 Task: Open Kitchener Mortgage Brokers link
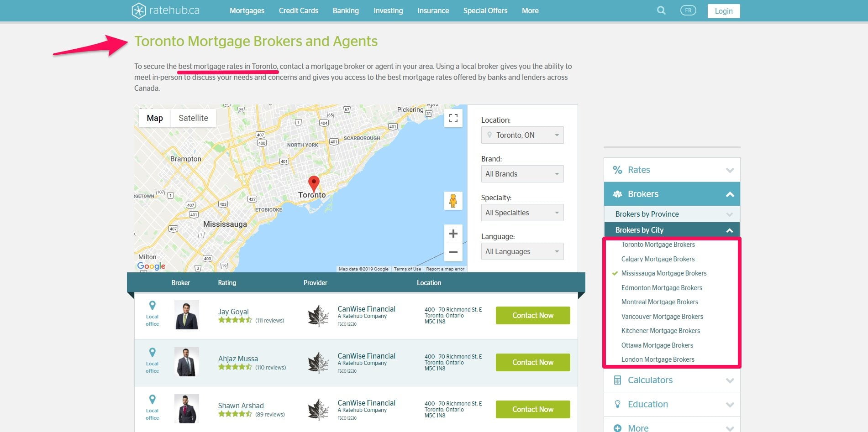(661, 331)
